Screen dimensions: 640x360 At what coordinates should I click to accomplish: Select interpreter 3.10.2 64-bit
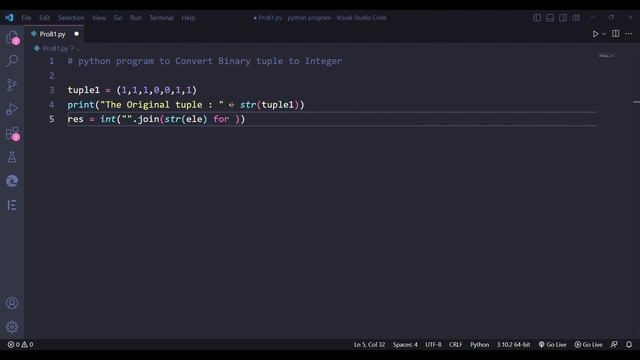pyautogui.click(x=513, y=344)
